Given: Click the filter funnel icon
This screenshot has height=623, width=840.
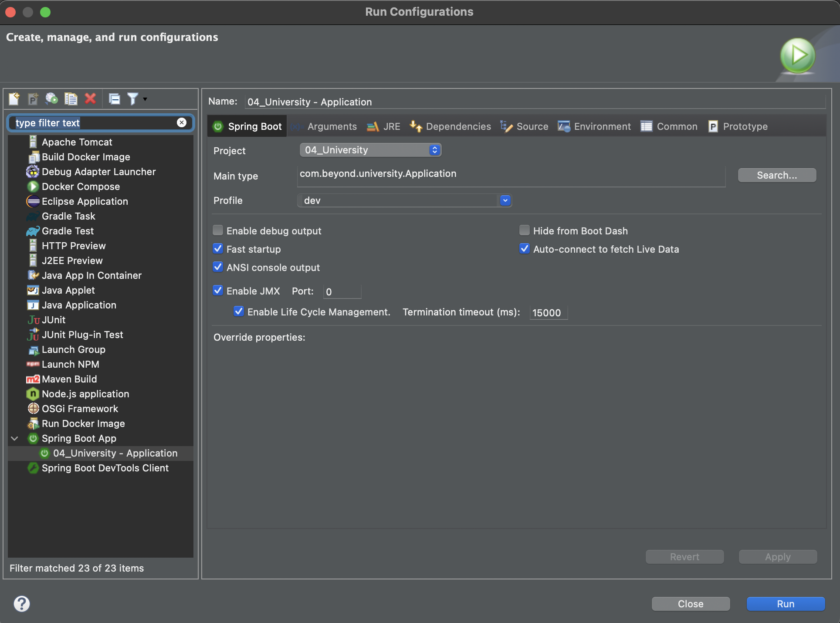Looking at the screenshot, I should pos(132,99).
